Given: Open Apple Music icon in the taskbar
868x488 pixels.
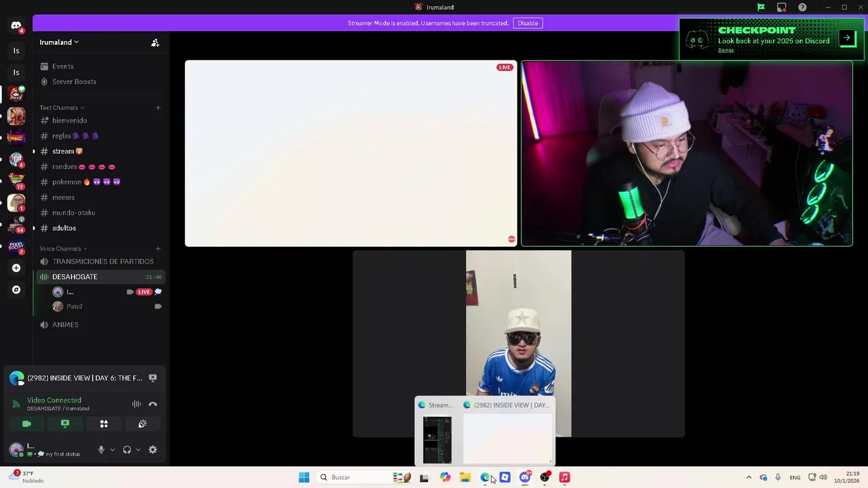Looking at the screenshot, I should [564, 477].
